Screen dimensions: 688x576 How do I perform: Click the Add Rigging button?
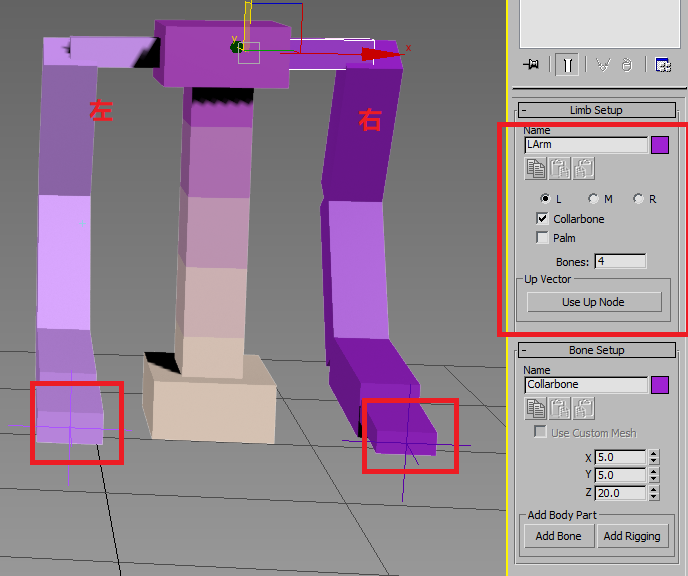click(x=632, y=536)
